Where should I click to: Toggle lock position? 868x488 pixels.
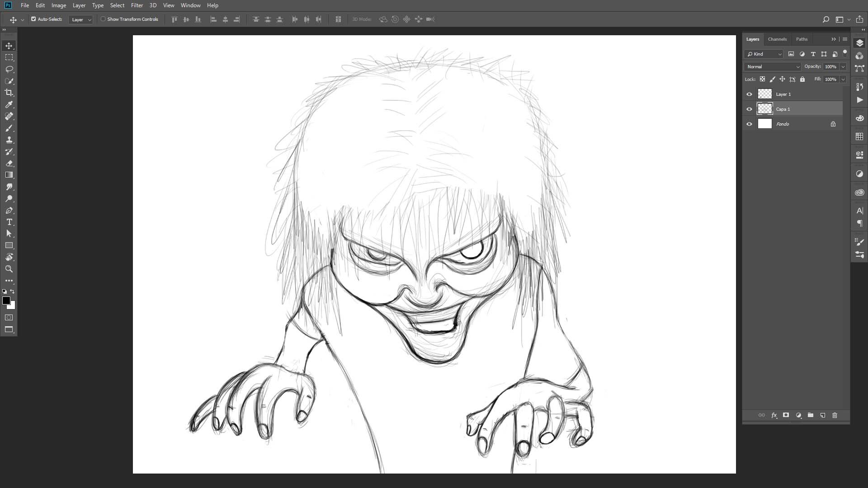tap(782, 79)
